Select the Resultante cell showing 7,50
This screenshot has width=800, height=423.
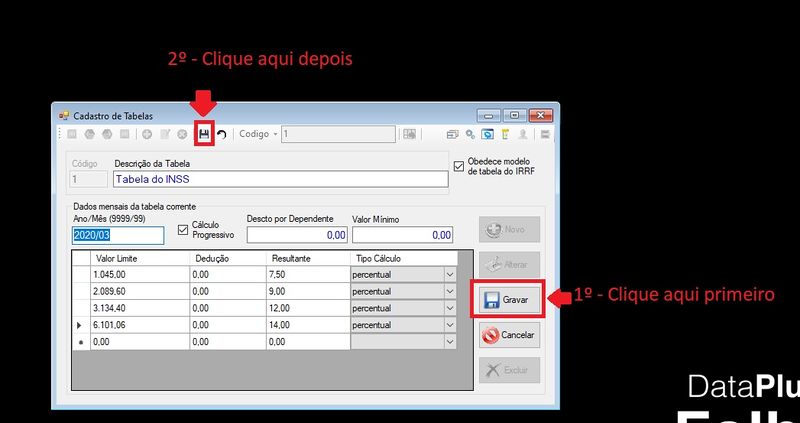[x=308, y=275]
